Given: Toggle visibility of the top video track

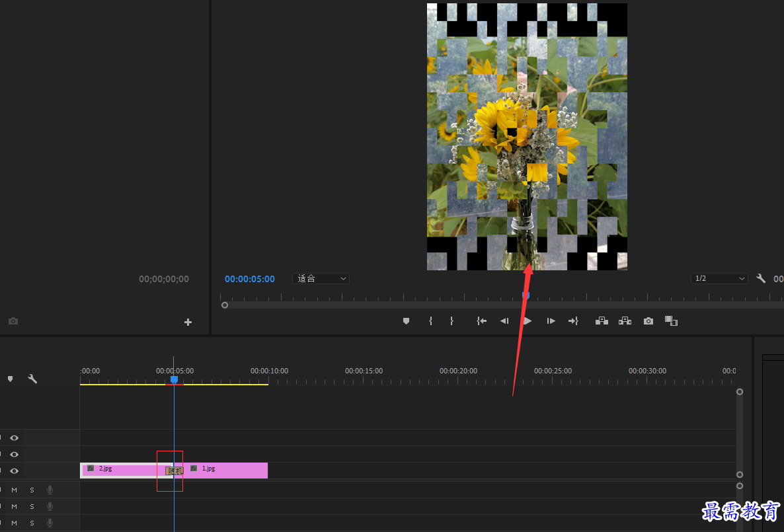Looking at the screenshot, I should [14, 438].
